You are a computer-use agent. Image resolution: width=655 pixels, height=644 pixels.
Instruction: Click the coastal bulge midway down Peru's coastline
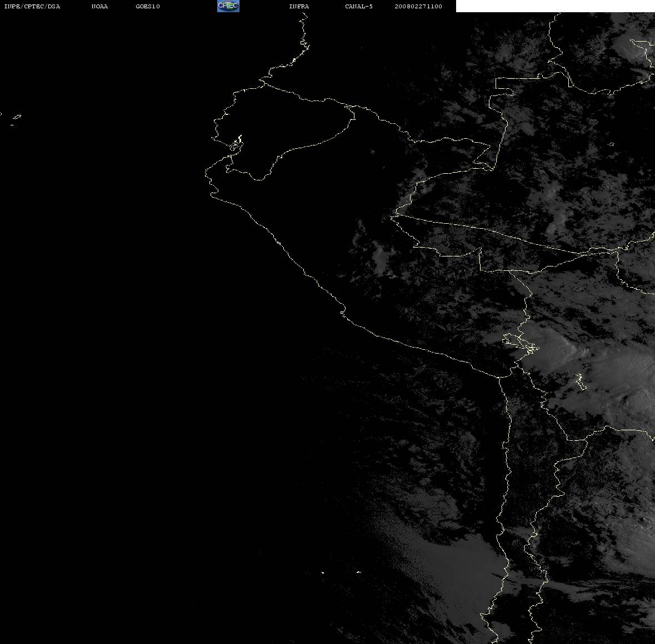click(x=343, y=311)
